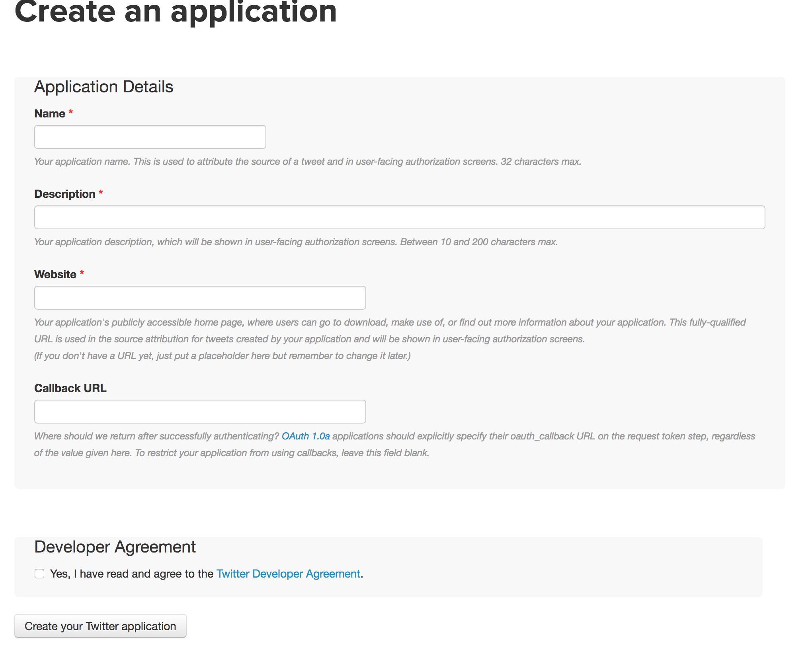The width and height of the screenshot is (812, 656).
Task: Click the Name field label
Action: [49, 113]
